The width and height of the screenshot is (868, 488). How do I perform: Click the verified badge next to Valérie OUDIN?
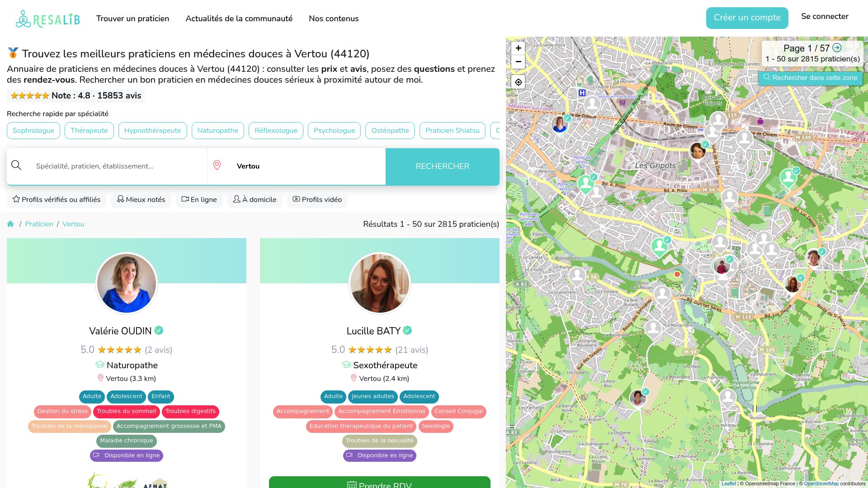click(x=159, y=330)
